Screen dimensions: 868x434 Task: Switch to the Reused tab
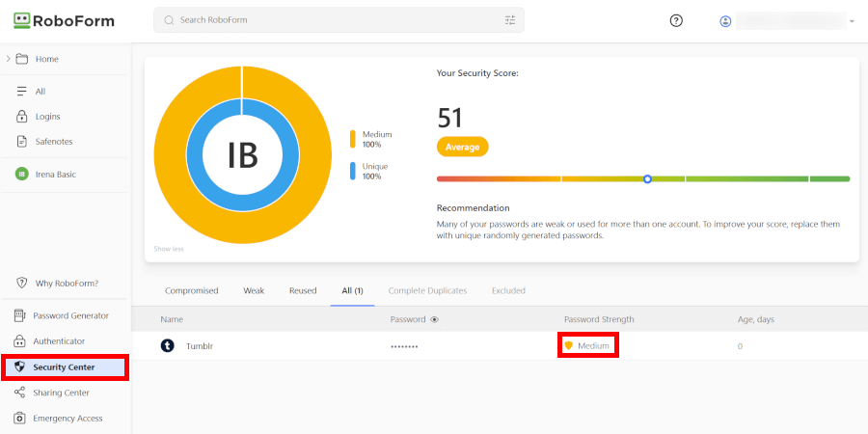pyautogui.click(x=303, y=290)
